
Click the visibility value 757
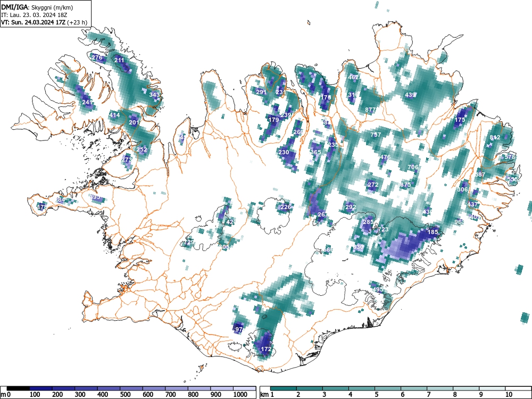pyautogui.click(x=376, y=135)
